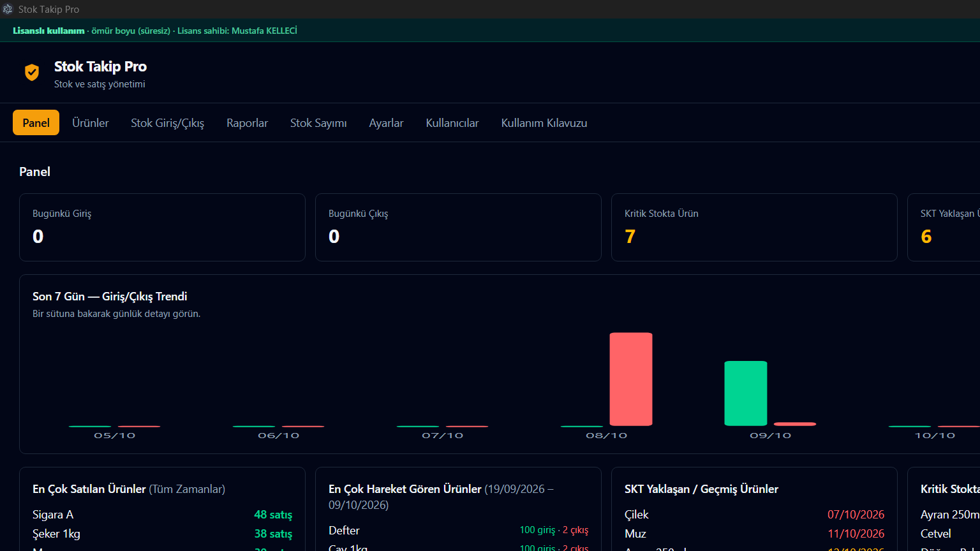Screen dimensions: 980x551
Task: Switch to the Panel tab
Action: tap(36, 123)
